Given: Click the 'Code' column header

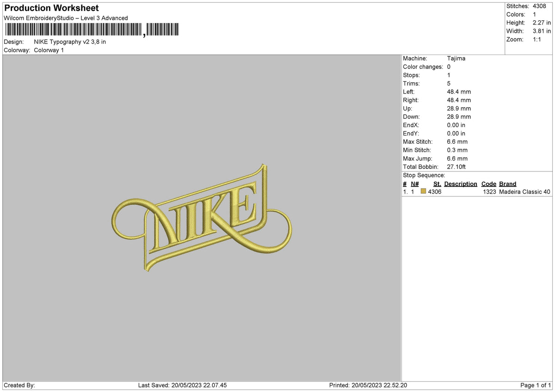Looking at the screenshot, I should pos(488,184).
